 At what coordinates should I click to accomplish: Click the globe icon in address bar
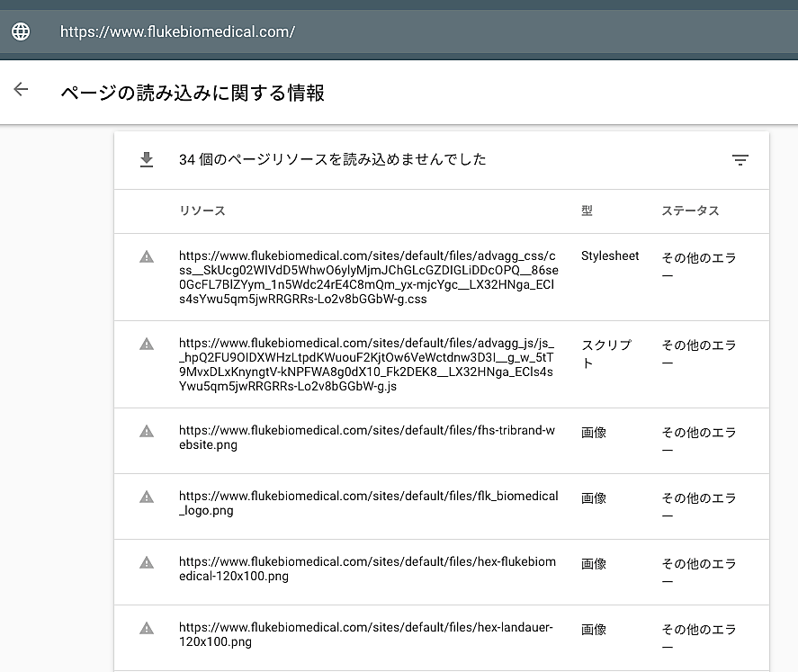(x=21, y=31)
